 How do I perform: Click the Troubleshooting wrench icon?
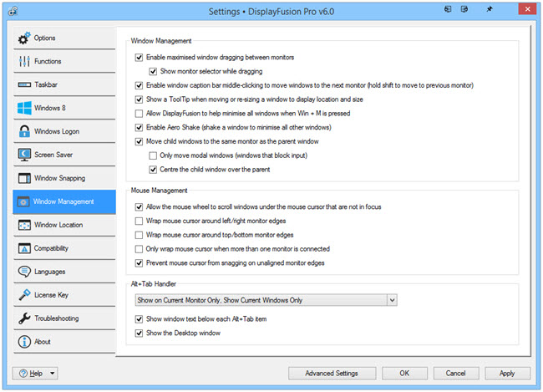click(x=24, y=318)
